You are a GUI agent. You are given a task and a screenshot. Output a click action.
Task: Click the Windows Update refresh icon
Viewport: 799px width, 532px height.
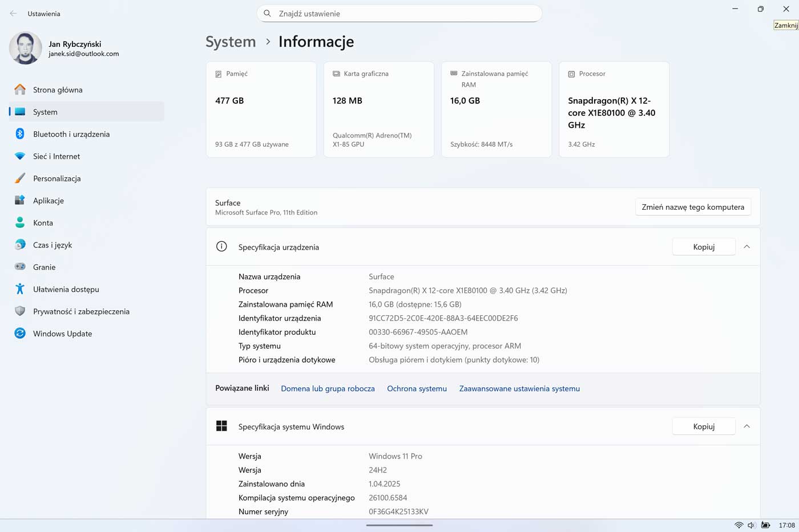(20, 334)
